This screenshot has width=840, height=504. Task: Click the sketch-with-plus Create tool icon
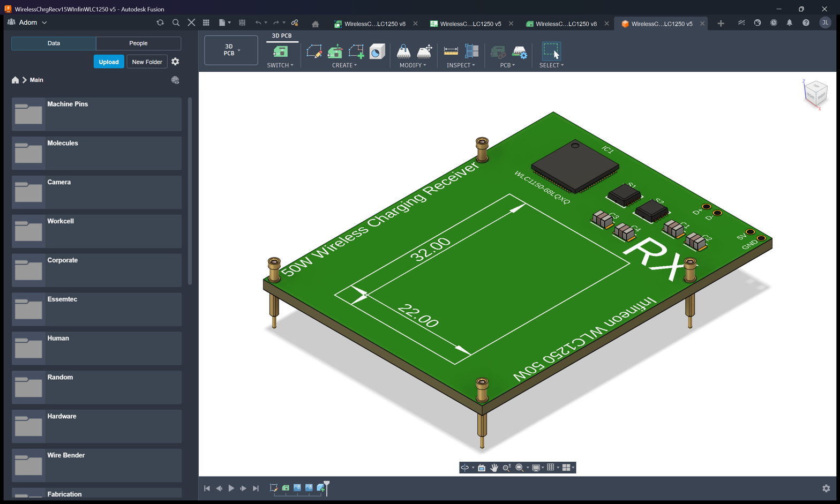pos(356,51)
